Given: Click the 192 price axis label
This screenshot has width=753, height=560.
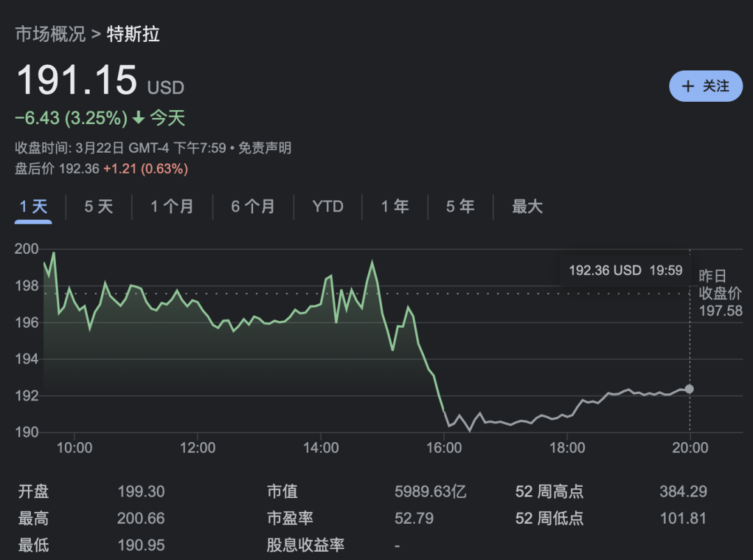Looking at the screenshot, I should click(x=26, y=395).
